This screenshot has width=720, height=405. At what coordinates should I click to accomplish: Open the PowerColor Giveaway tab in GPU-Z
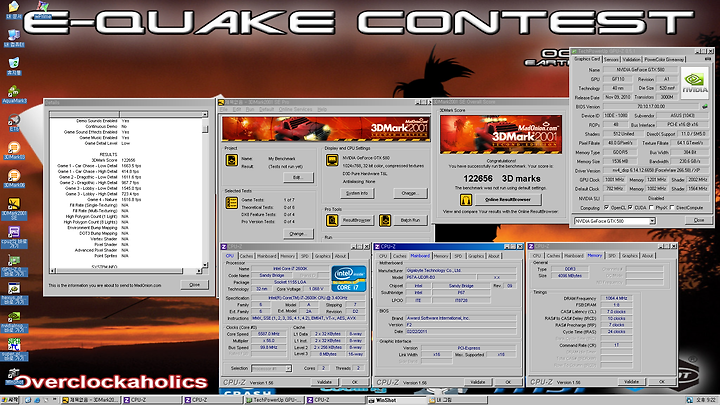664,59
